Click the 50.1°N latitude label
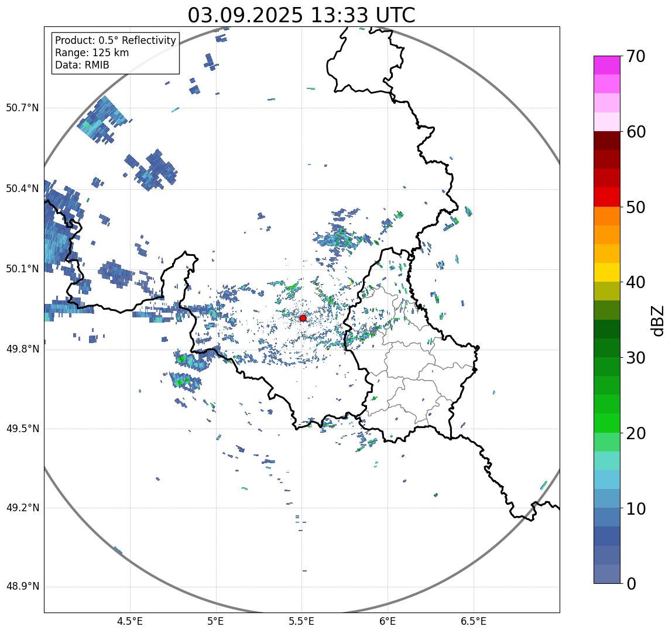 click(22, 269)
